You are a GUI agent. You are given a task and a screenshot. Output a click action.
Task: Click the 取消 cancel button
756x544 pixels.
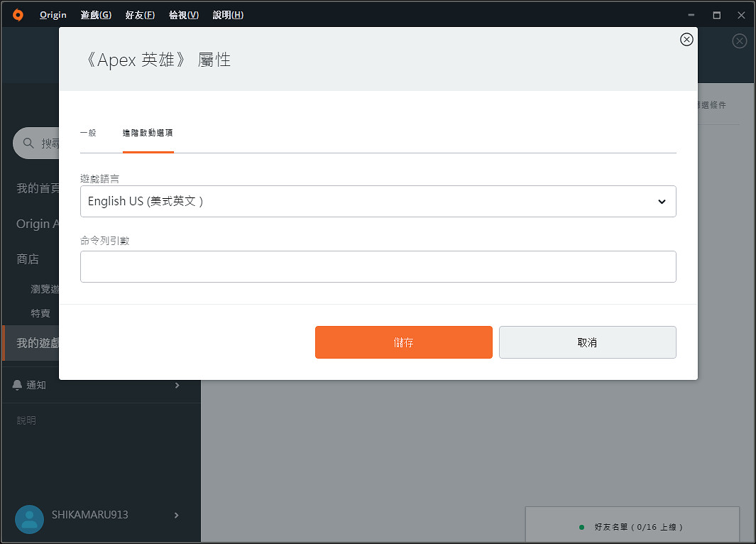coord(587,342)
